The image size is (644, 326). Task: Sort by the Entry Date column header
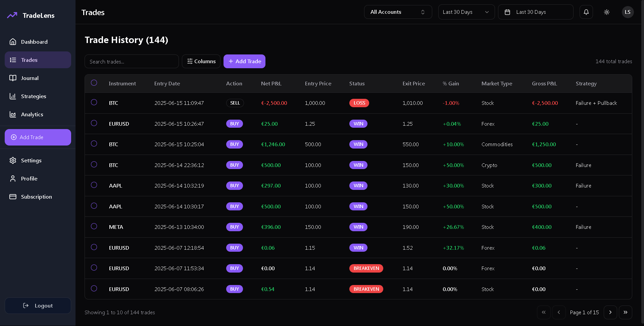pos(167,83)
